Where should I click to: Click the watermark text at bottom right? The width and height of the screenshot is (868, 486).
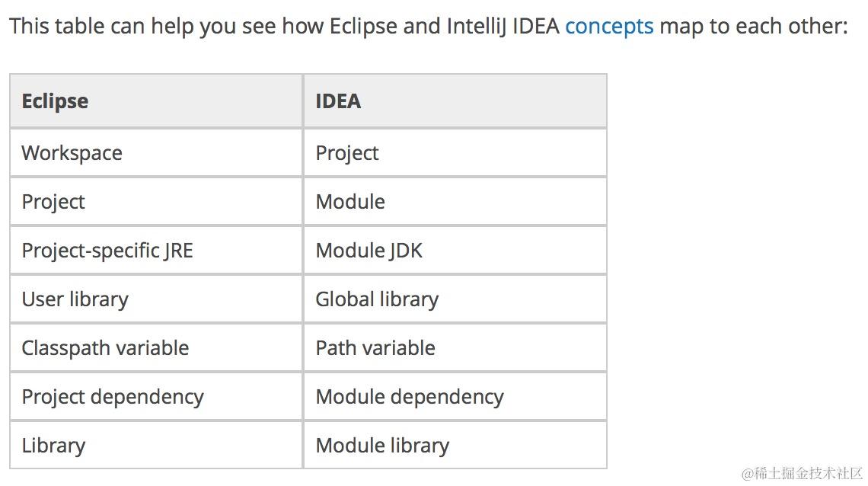click(x=802, y=473)
